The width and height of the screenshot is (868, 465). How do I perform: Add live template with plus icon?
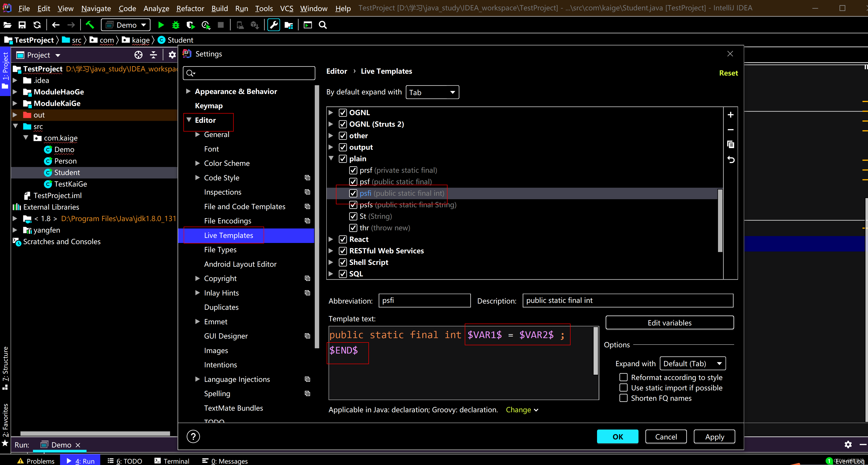(x=730, y=115)
